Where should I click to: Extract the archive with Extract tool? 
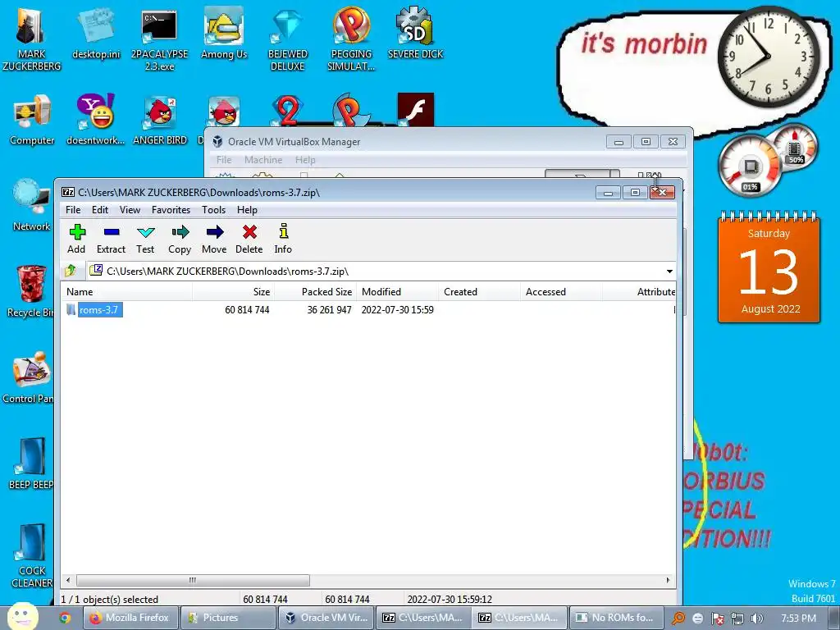tap(111, 239)
